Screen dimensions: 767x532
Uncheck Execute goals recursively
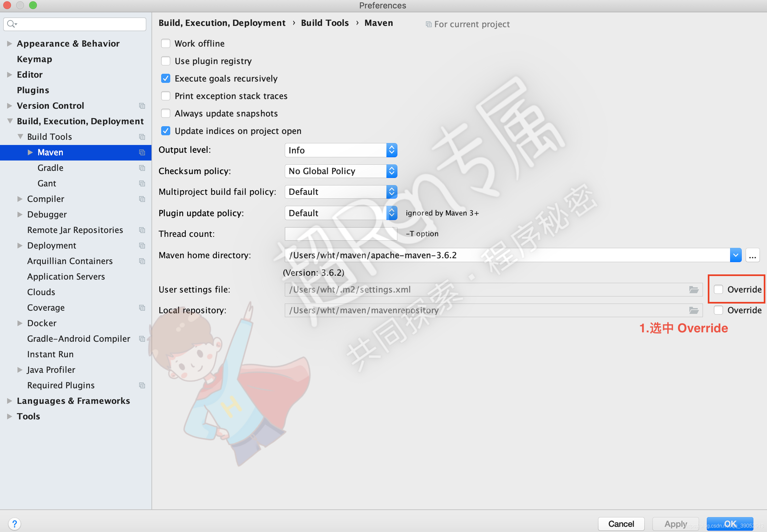click(166, 79)
